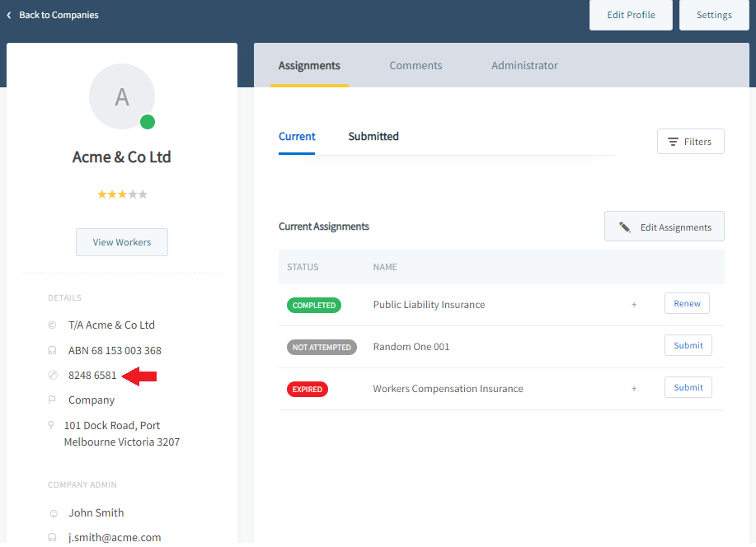Open the Administrator tab

pyautogui.click(x=524, y=66)
